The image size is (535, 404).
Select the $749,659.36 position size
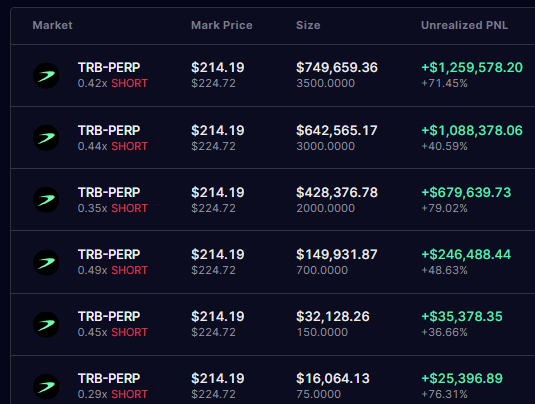click(x=337, y=67)
